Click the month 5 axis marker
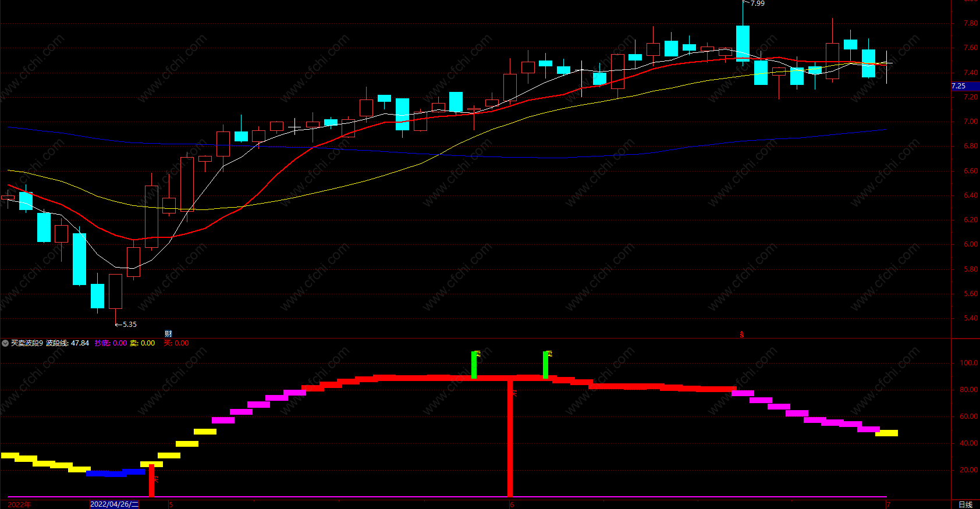 pyautogui.click(x=171, y=504)
